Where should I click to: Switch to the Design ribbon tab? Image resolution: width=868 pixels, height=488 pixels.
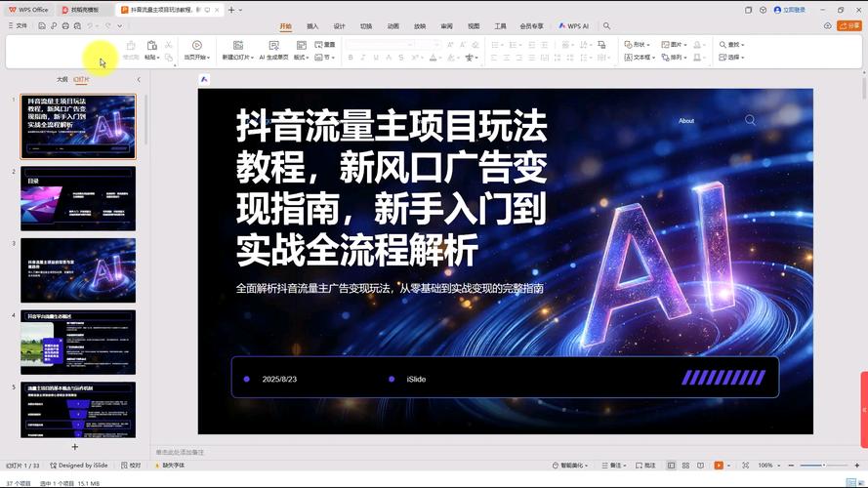339,26
